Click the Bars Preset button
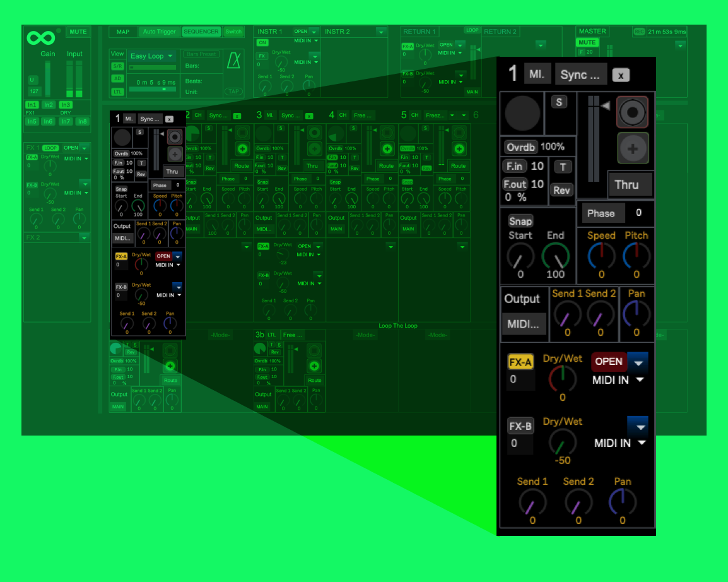 coord(201,54)
